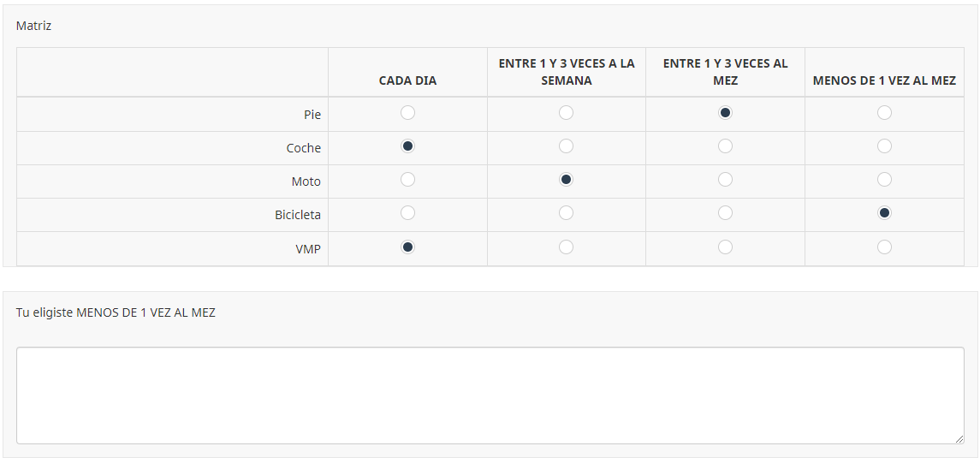Image resolution: width=980 pixels, height=458 pixels.
Task: Select ENTRE 1 Y 3 VECES AL MEZ for Coche
Action: tap(725, 146)
